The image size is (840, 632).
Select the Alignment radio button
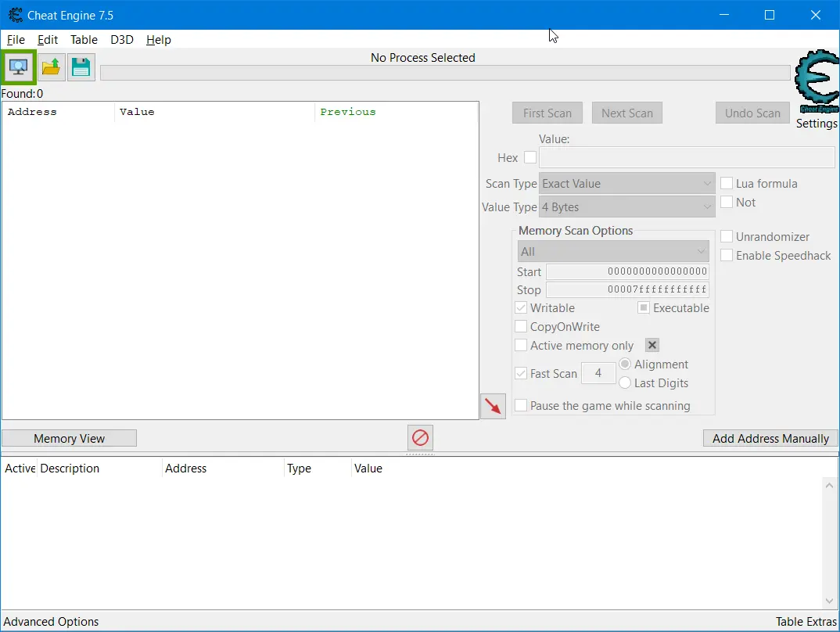click(625, 364)
